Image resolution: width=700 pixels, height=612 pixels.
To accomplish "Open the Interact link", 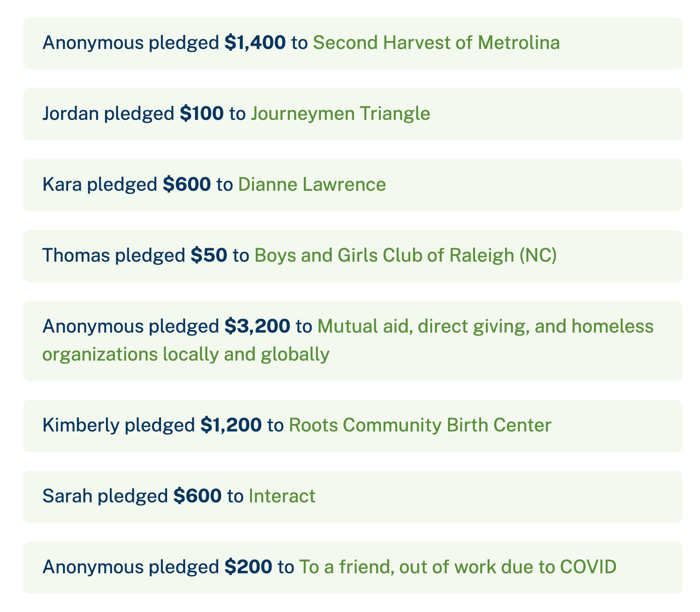I will [282, 496].
